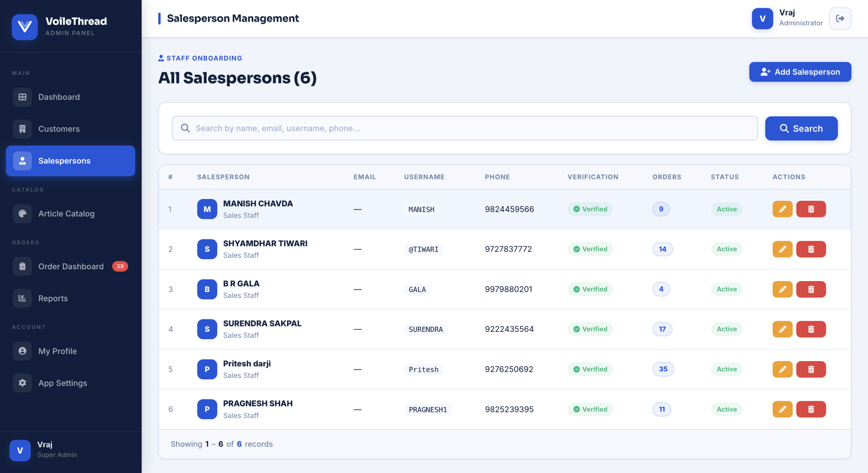Open Order Dashboard with the 39 badge
Screen dimensions: 868x473
pyautogui.click(x=71, y=267)
